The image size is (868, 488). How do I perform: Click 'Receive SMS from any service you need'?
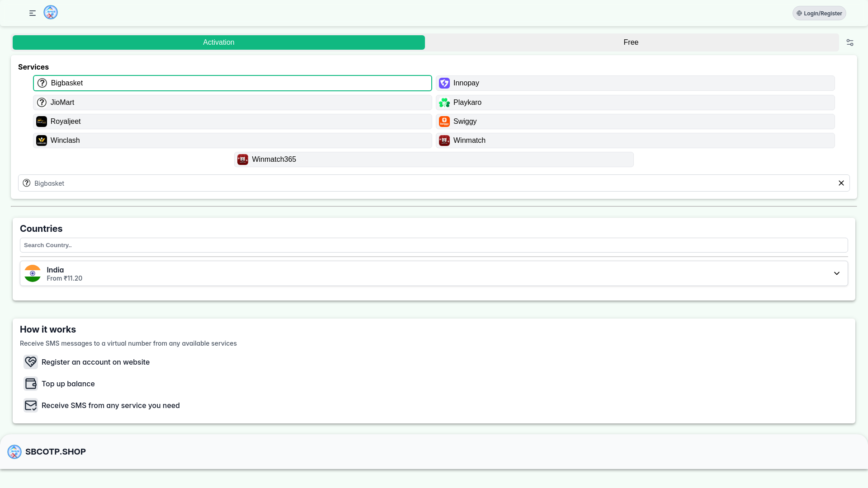pyautogui.click(x=111, y=405)
